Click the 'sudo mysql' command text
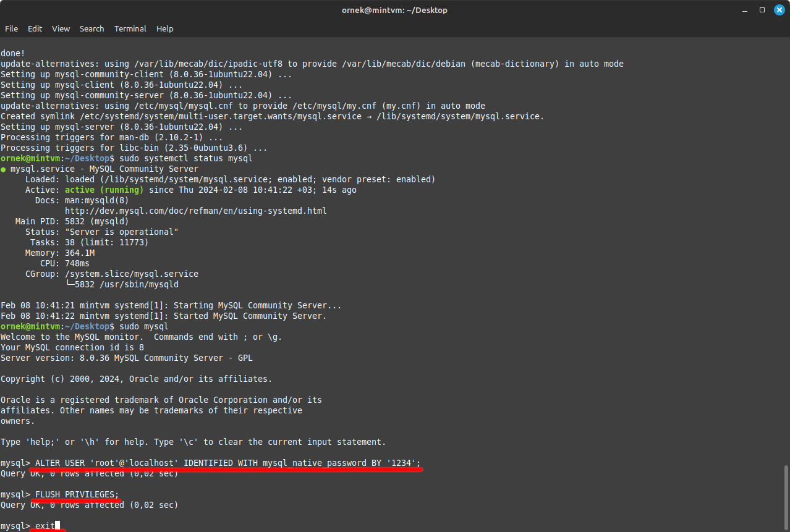This screenshot has width=790, height=532. tap(144, 326)
